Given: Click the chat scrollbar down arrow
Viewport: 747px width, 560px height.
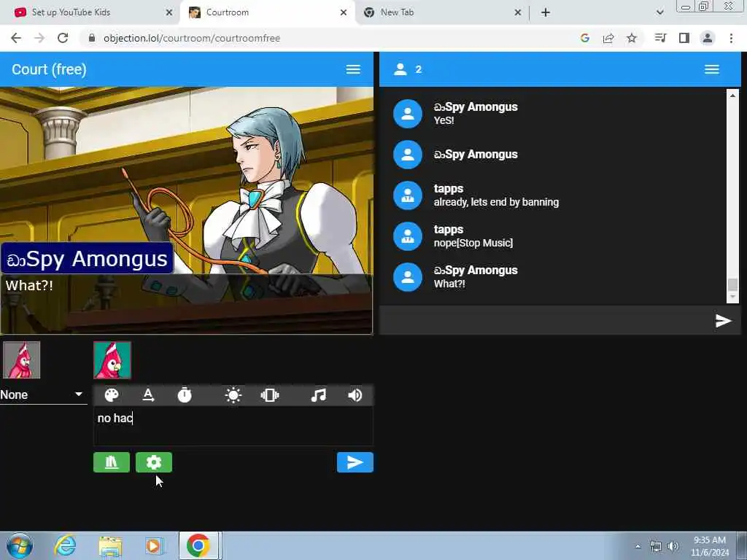Looking at the screenshot, I should tap(732, 297).
